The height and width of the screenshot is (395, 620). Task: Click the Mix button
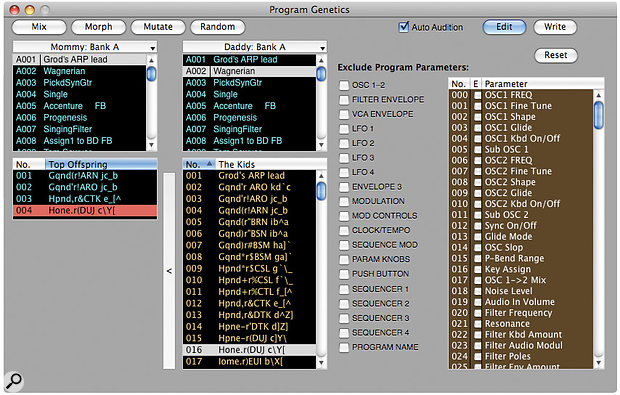tap(39, 27)
